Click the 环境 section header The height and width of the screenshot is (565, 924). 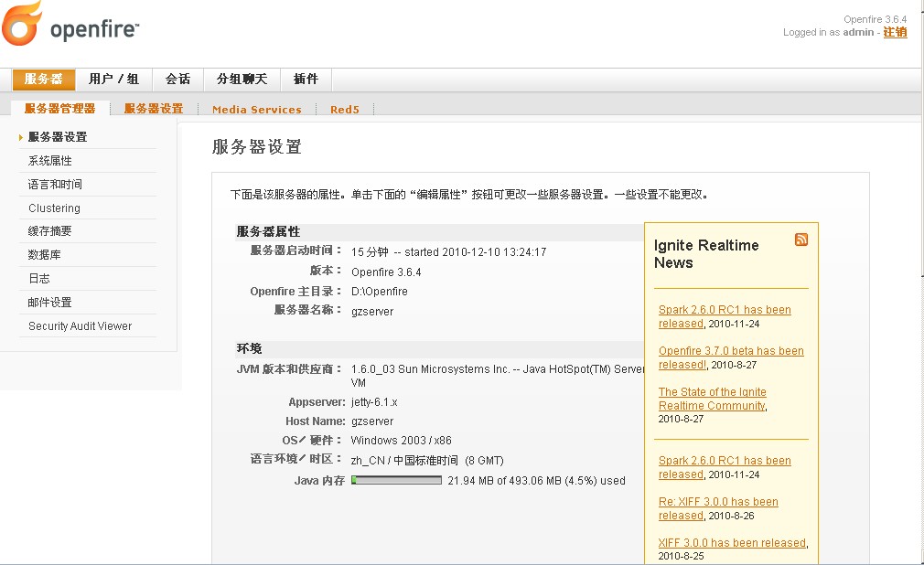[x=249, y=348]
